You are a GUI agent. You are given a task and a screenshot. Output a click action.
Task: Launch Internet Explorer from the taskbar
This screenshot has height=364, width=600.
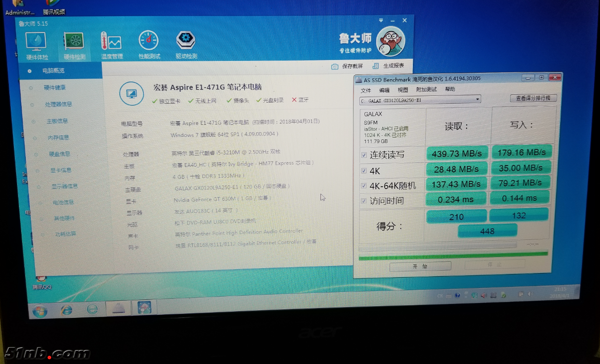point(67,309)
